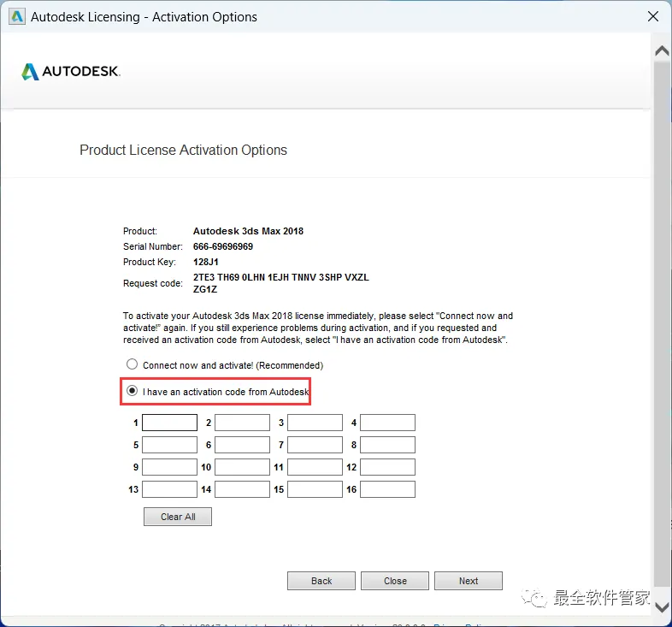The height and width of the screenshot is (627, 672).
Task: Click the 'Product Key:' label
Action: click(150, 262)
